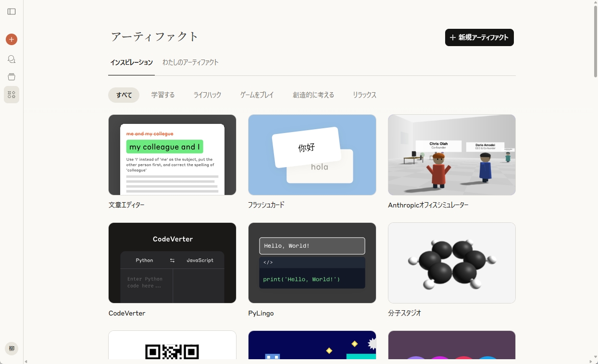This screenshot has height=364, width=598.
Task: Select the リラックス filter chip
Action: point(364,95)
